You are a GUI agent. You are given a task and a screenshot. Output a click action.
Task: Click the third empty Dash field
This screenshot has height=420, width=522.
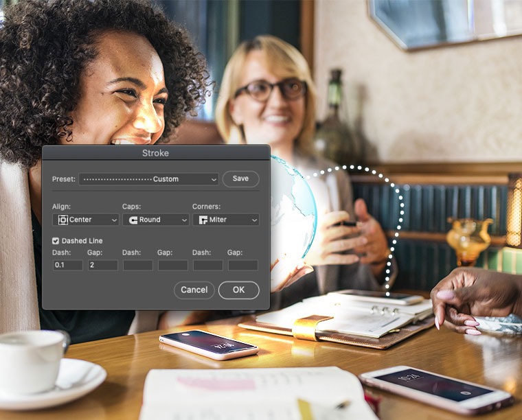208,265
